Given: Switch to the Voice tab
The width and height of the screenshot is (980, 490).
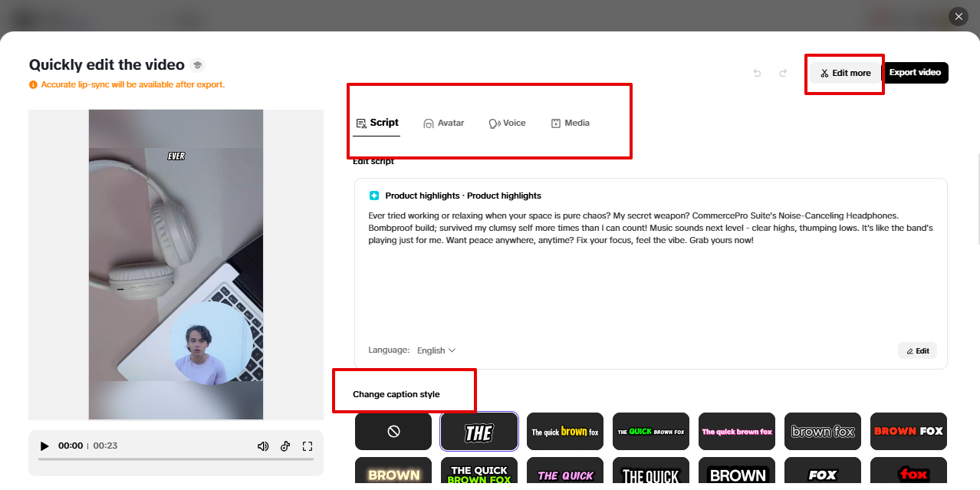Looking at the screenshot, I should (507, 123).
